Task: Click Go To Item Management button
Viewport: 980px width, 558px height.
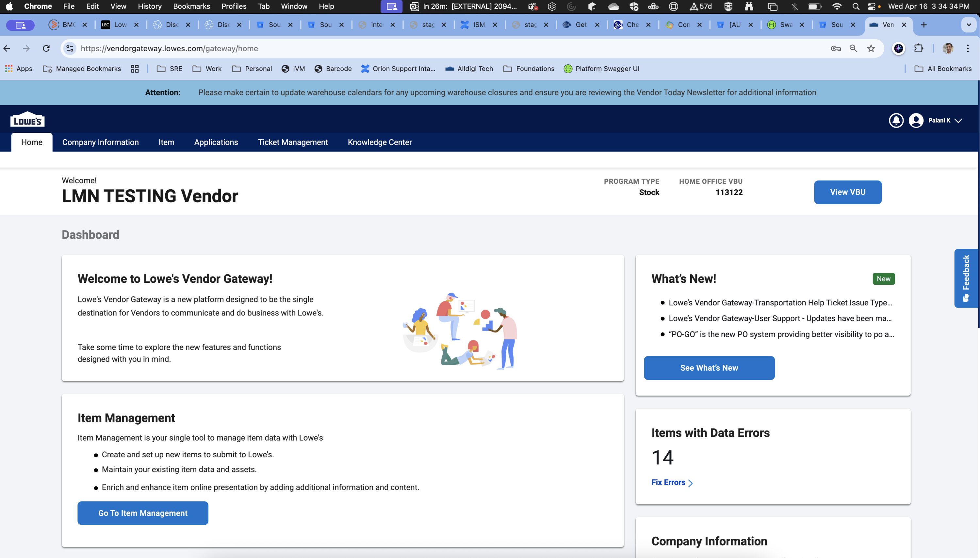Action: (x=143, y=513)
